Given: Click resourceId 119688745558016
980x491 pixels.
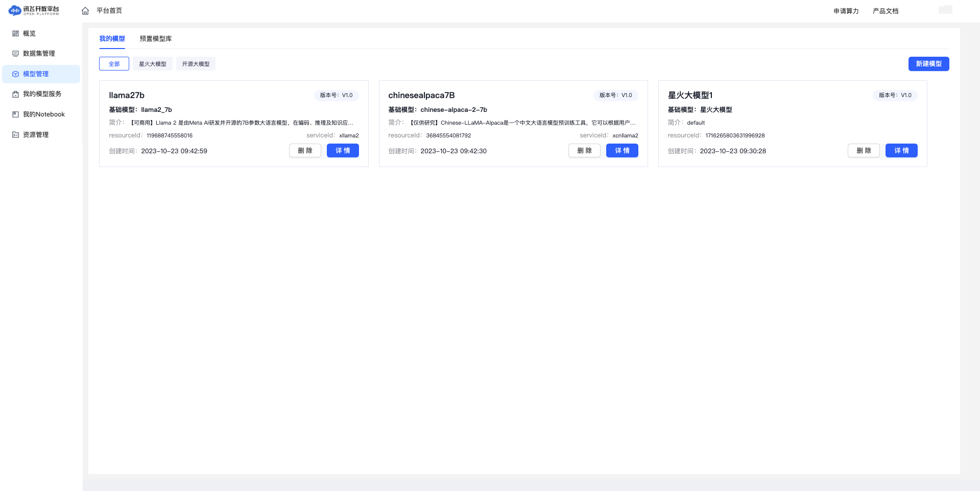Looking at the screenshot, I should pyautogui.click(x=170, y=135).
